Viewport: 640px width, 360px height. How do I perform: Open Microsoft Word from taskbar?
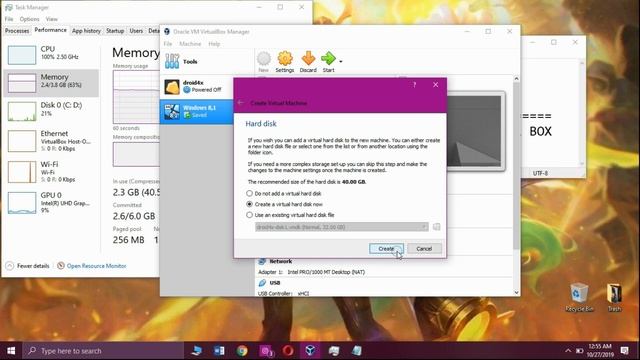tap(219, 351)
